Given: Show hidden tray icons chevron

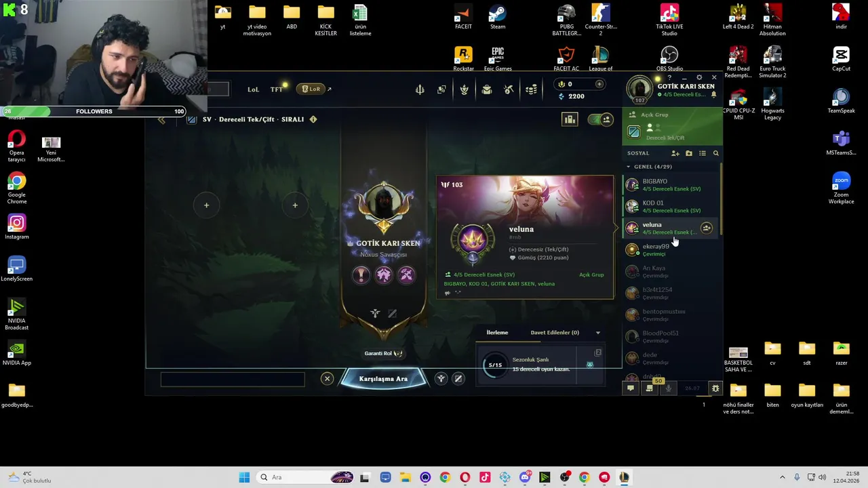Looking at the screenshot, I should pyautogui.click(x=782, y=477).
